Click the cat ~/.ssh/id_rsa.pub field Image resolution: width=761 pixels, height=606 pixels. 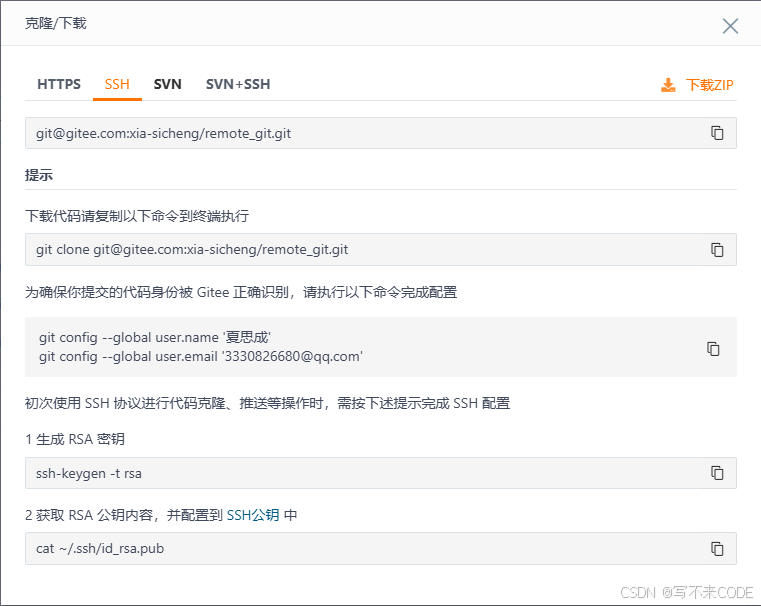(380, 548)
